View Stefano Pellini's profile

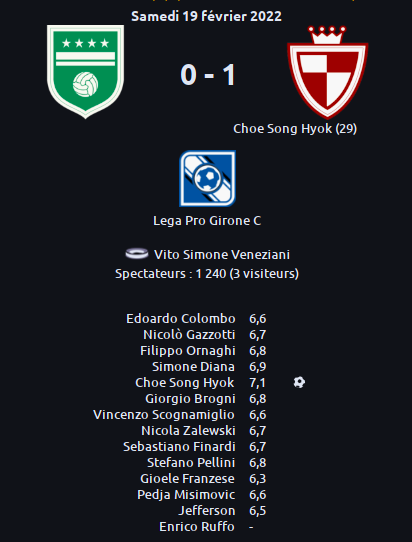[x=191, y=462]
